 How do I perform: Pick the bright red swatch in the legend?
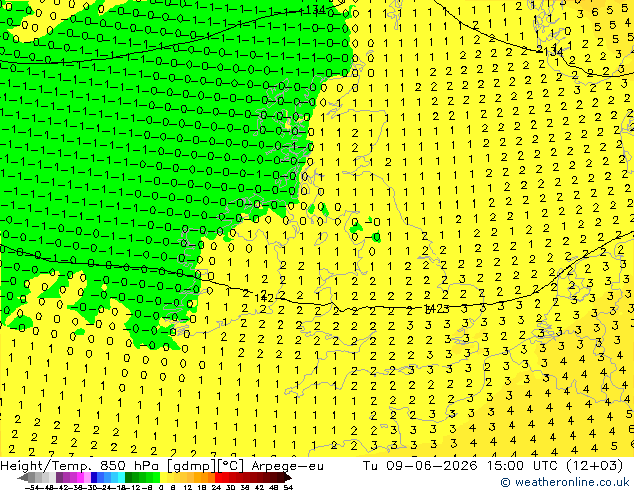(218, 478)
